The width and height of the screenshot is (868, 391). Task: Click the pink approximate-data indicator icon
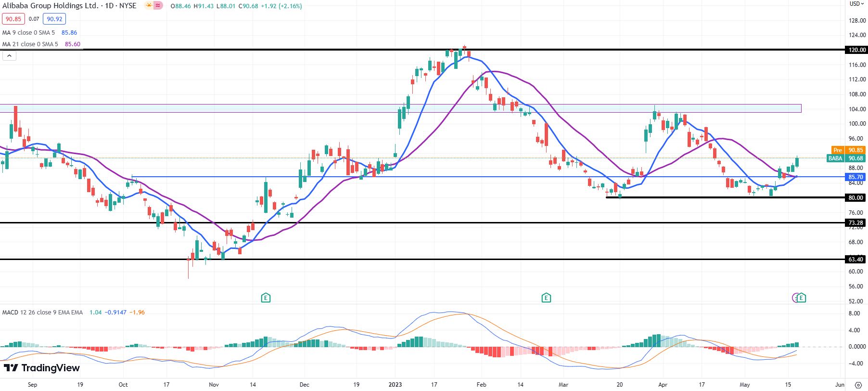(158, 6)
